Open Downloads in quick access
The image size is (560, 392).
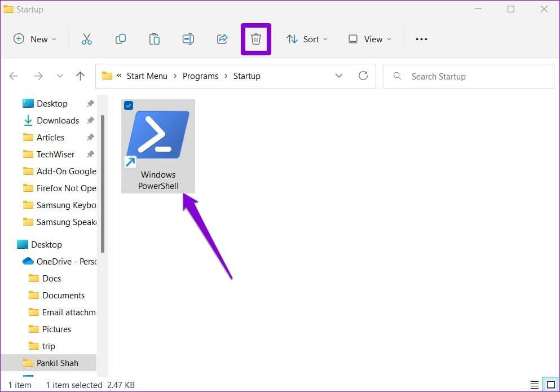pyautogui.click(x=58, y=121)
